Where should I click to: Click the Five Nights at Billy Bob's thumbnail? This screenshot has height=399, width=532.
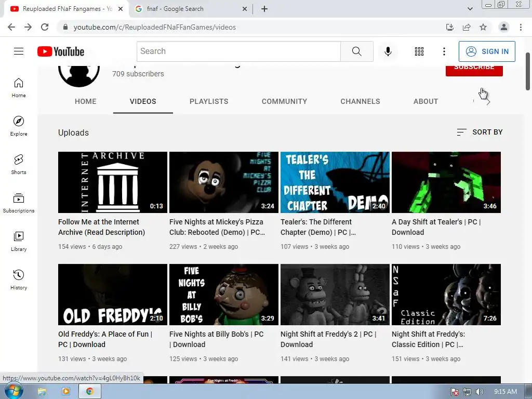[224, 295]
